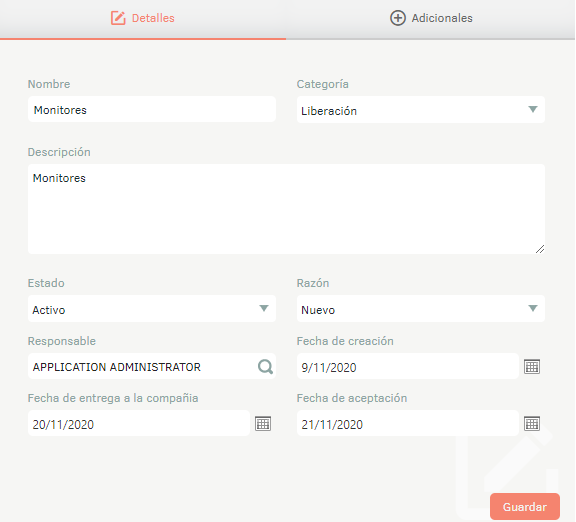576x522 pixels.
Task: Switch to the Adicionales tab label
Action: click(x=442, y=18)
